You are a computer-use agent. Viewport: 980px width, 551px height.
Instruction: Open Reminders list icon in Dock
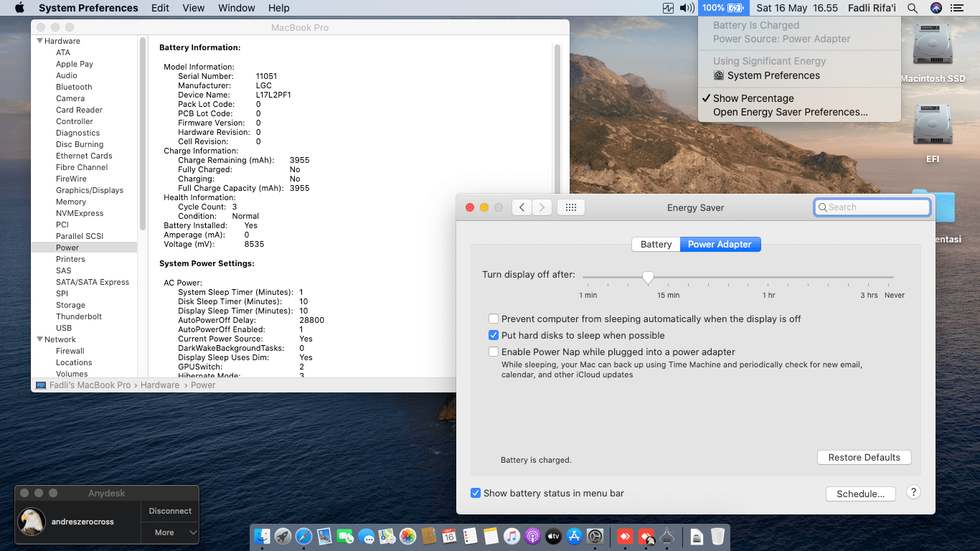click(471, 536)
